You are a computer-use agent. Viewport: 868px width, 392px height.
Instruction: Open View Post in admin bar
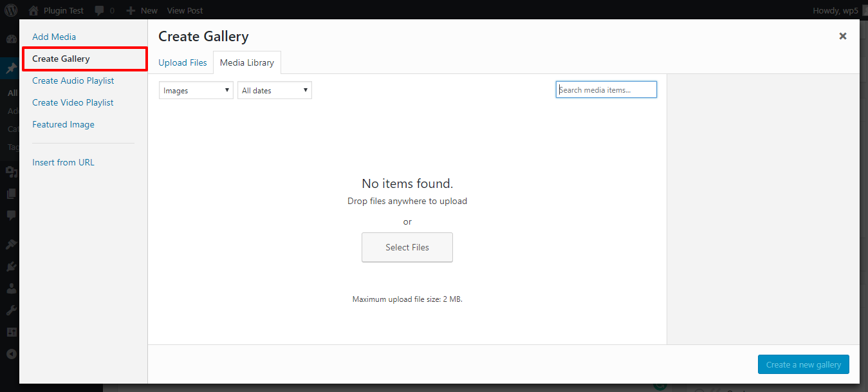tap(185, 10)
